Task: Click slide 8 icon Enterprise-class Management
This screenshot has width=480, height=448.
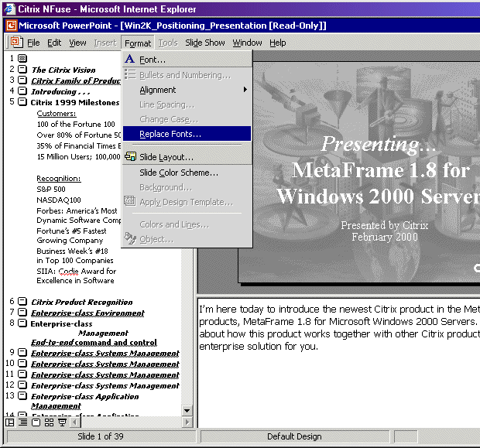Action: pyautogui.click(x=22, y=323)
